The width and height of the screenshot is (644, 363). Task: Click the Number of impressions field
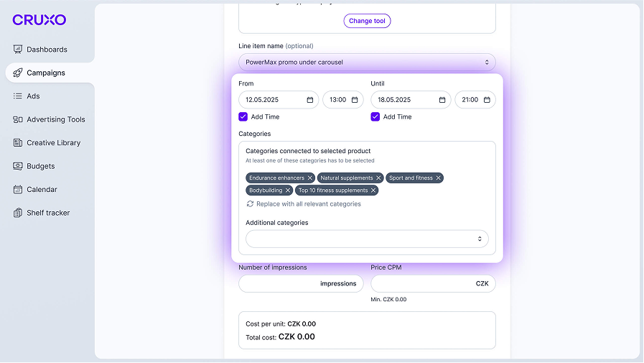point(280,284)
